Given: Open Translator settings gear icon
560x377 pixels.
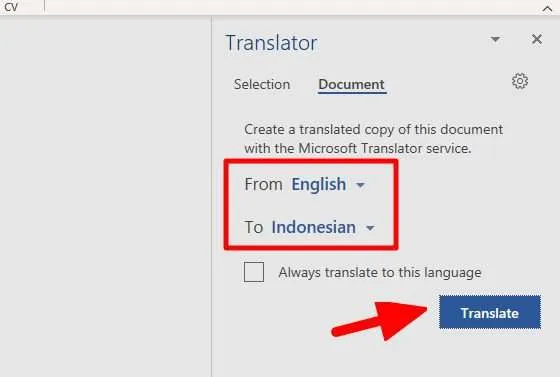Looking at the screenshot, I should pos(520,81).
